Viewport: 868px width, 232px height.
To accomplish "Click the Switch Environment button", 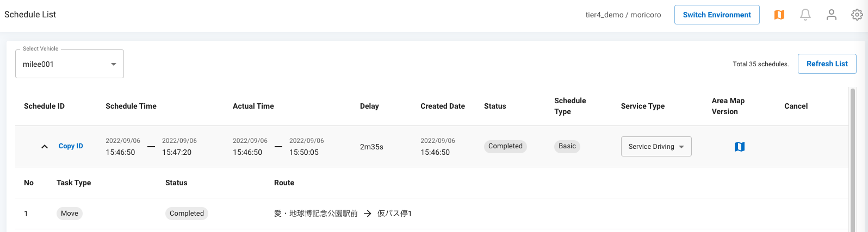I will tap(717, 15).
